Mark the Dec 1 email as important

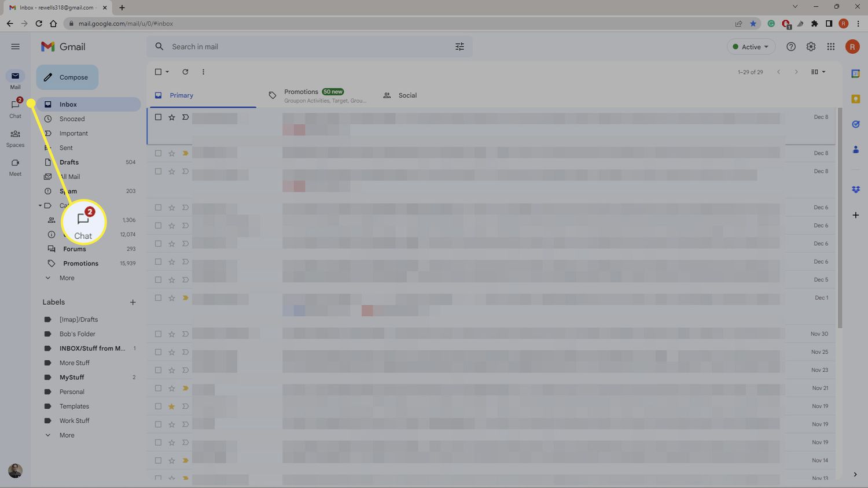click(185, 298)
